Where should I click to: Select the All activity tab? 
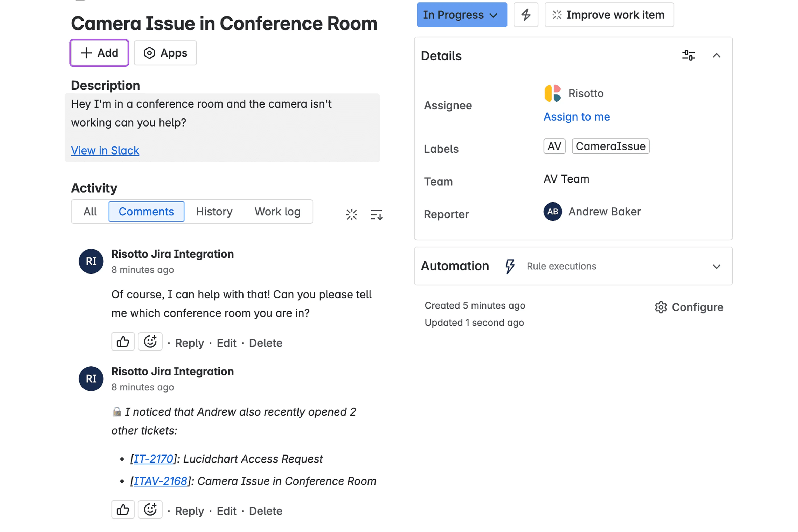pos(90,212)
